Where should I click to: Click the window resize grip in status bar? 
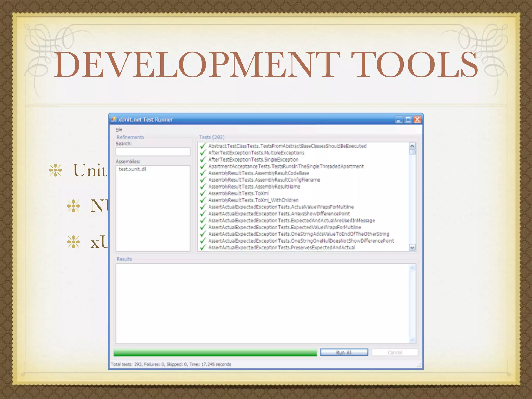419,365
